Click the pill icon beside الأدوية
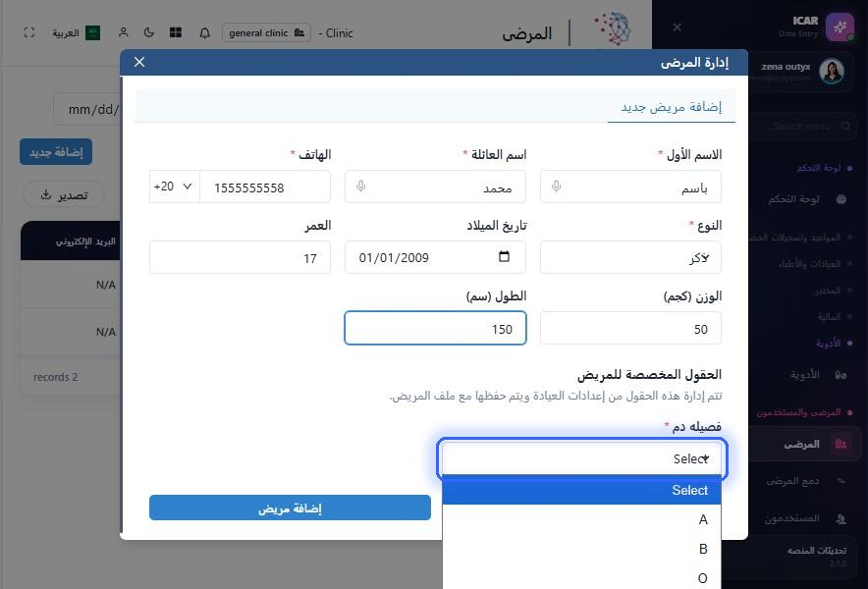Viewport: 868px width, 589px height. click(841, 375)
